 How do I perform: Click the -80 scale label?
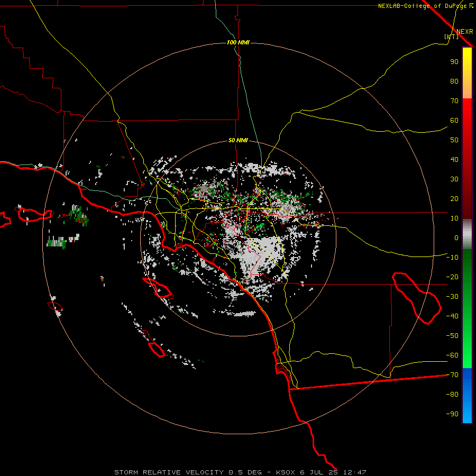(452, 395)
